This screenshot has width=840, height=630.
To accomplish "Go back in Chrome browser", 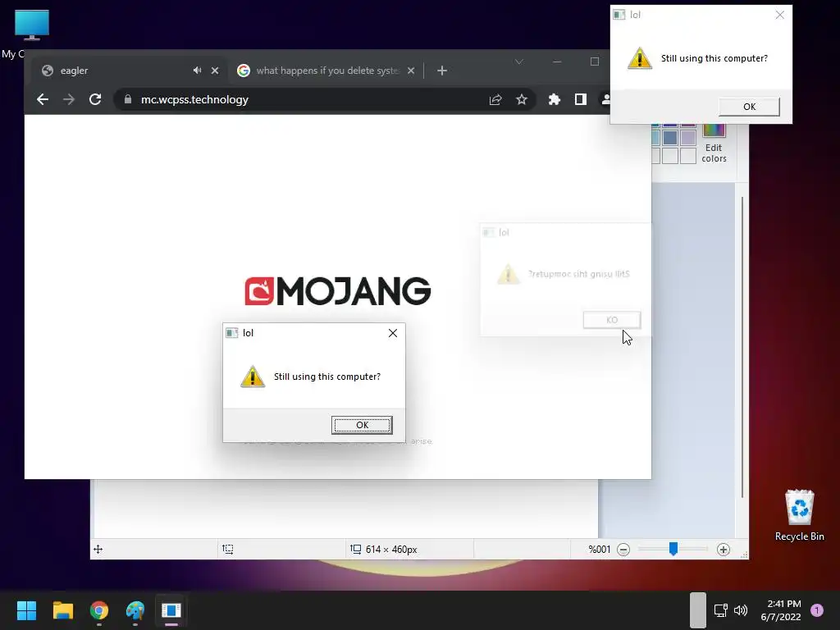I will pos(43,99).
